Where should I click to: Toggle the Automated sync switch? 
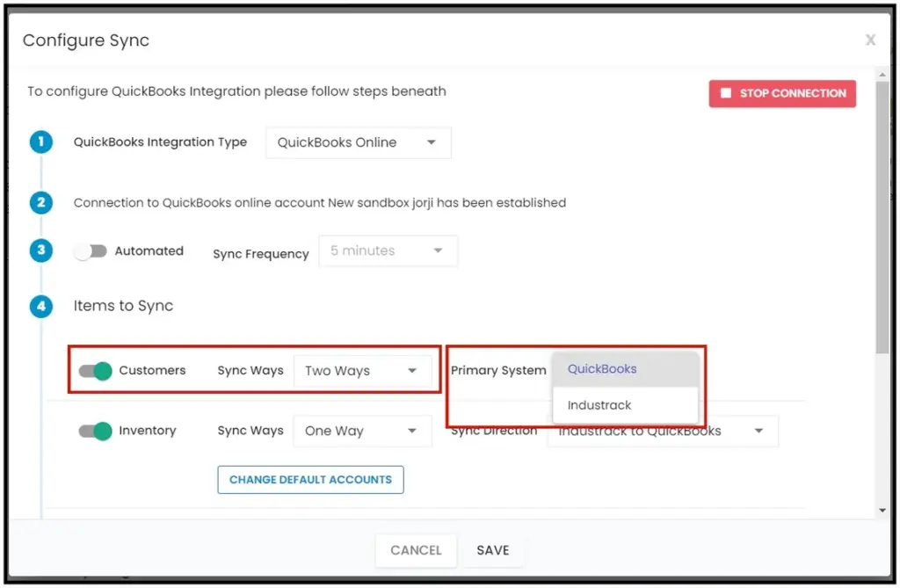coord(91,251)
